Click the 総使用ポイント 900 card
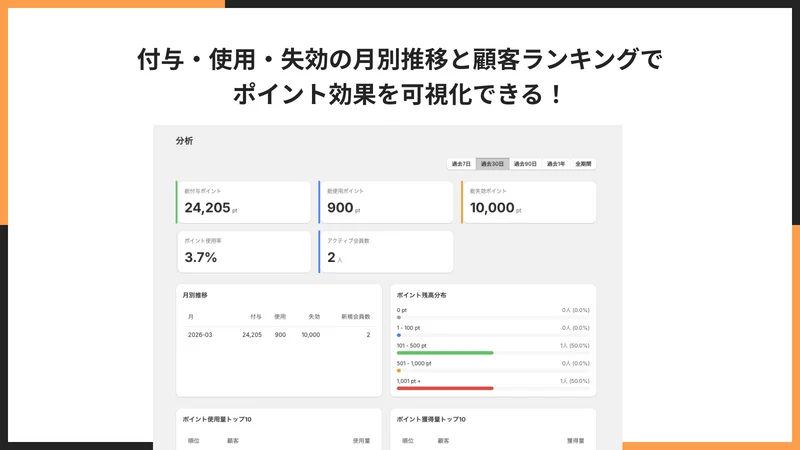800x450 pixels. [386, 202]
